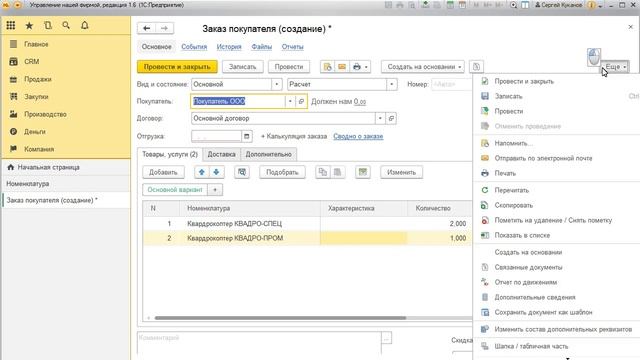Click the create payment document icon
Image resolution: width=640 pixels, height=360 pixels.
[x=327, y=67]
